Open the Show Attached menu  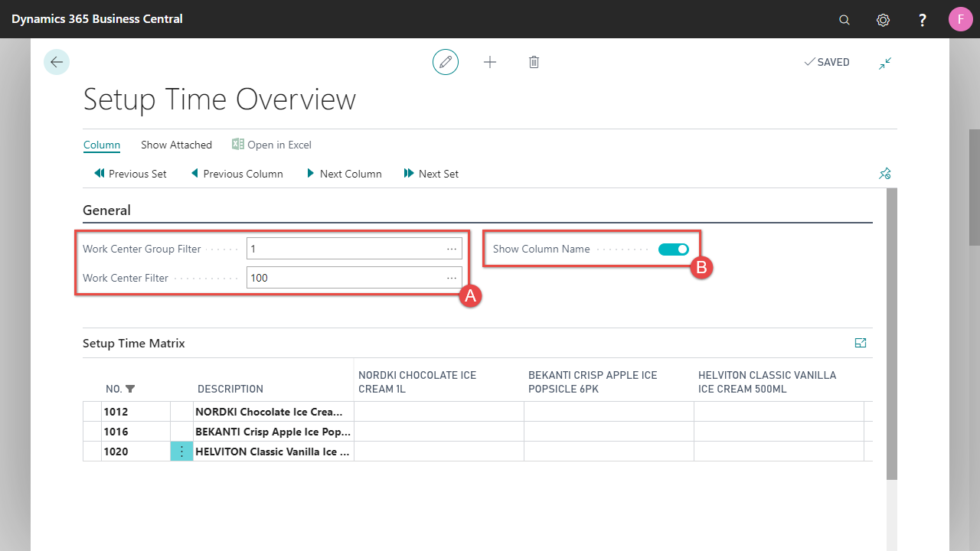pyautogui.click(x=176, y=145)
